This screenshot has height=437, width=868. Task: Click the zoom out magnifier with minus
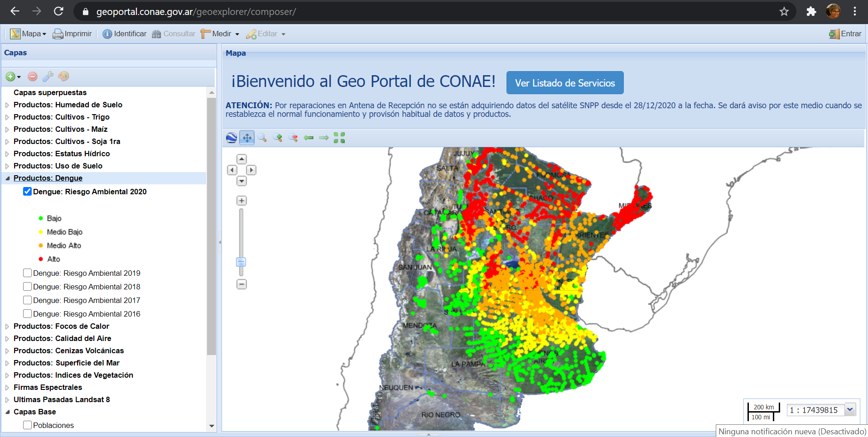(293, 138)
